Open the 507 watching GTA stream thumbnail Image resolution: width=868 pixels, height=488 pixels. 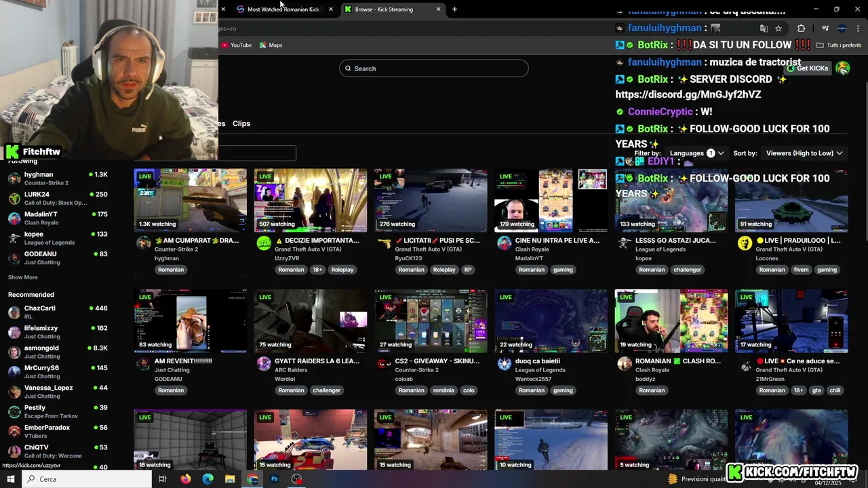[x=311, y=201]
